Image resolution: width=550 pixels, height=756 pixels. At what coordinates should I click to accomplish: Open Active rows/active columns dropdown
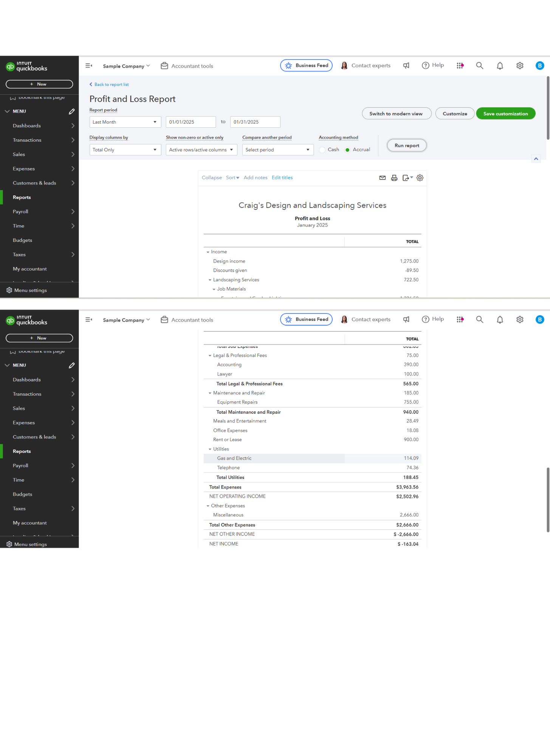[201, 150]
